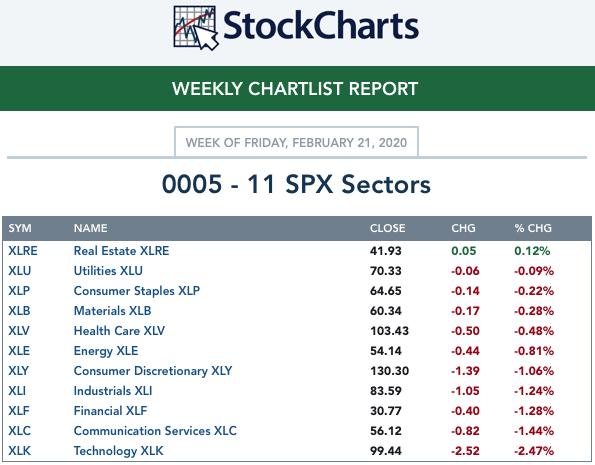This screenshot has width=595, height=465.
Task: Open the Financial XLF link
Action: coord(110,411)
